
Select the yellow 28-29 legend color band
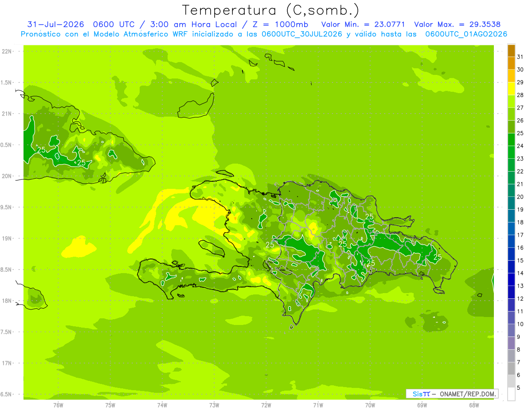point(511,89)
